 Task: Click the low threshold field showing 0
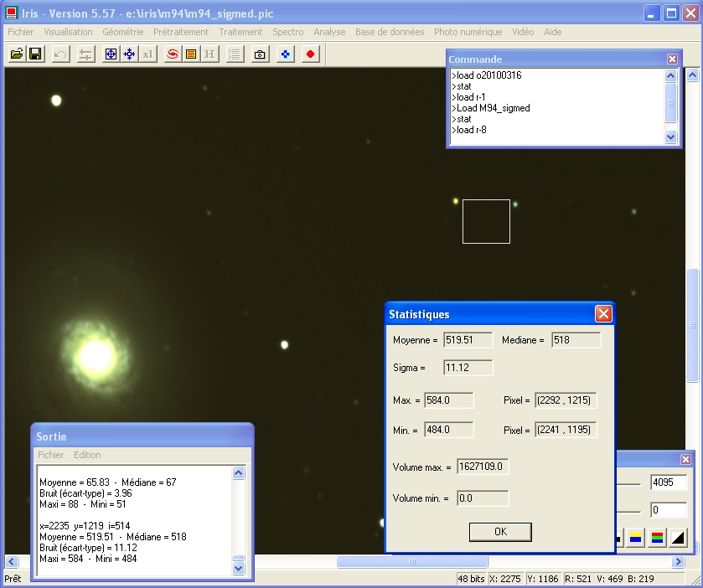click(x=669, y=510)
